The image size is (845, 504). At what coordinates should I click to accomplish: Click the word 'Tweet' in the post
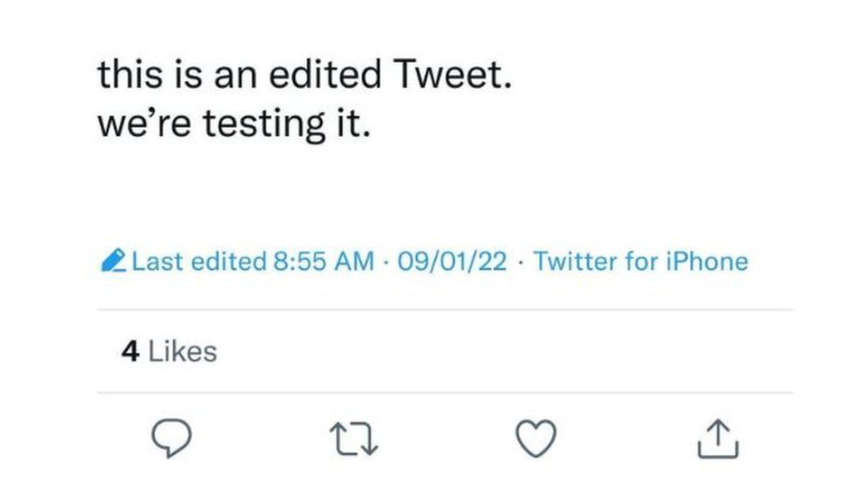tap(448, 75)
